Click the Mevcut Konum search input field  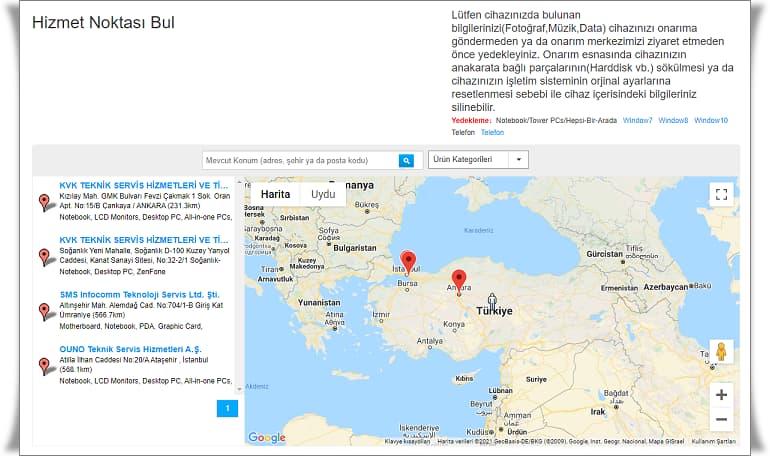click(x=301, y=161)
